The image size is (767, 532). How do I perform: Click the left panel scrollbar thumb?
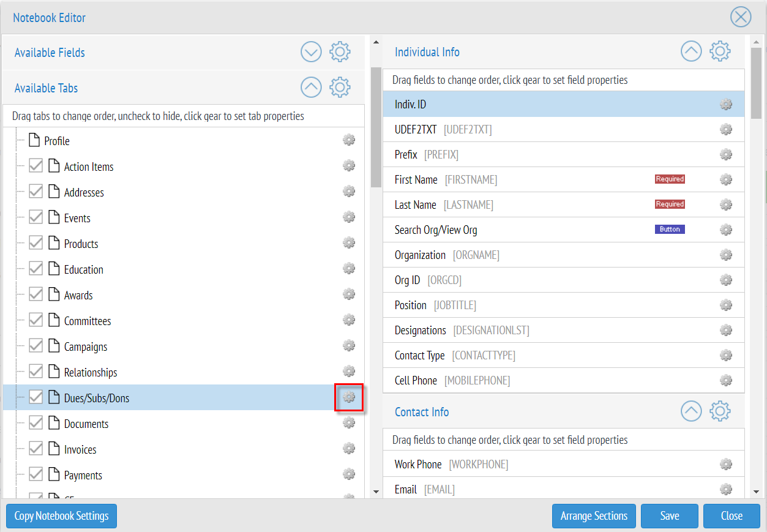pos(376,127)
